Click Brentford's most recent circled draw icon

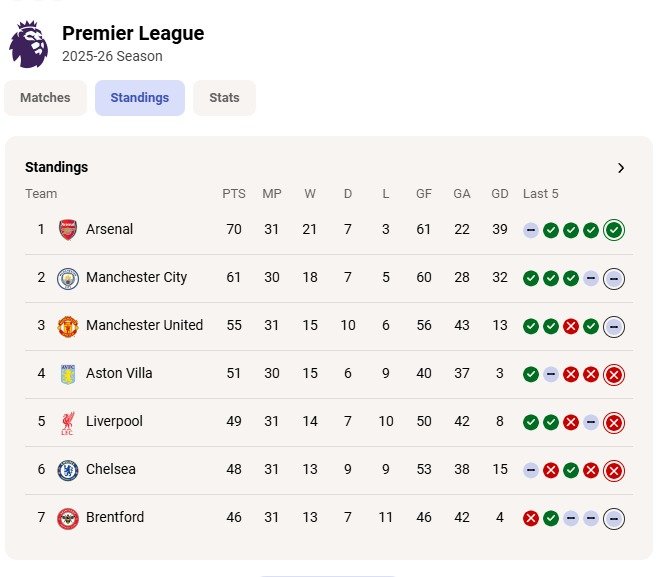point(614,518)
